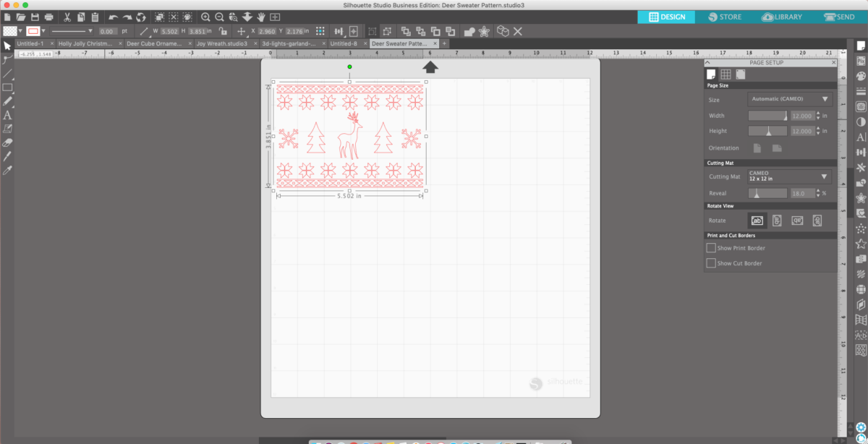Switch to the Untitled-1 tab
Screen dimensions: 868x444
click(x=31, y=43)
